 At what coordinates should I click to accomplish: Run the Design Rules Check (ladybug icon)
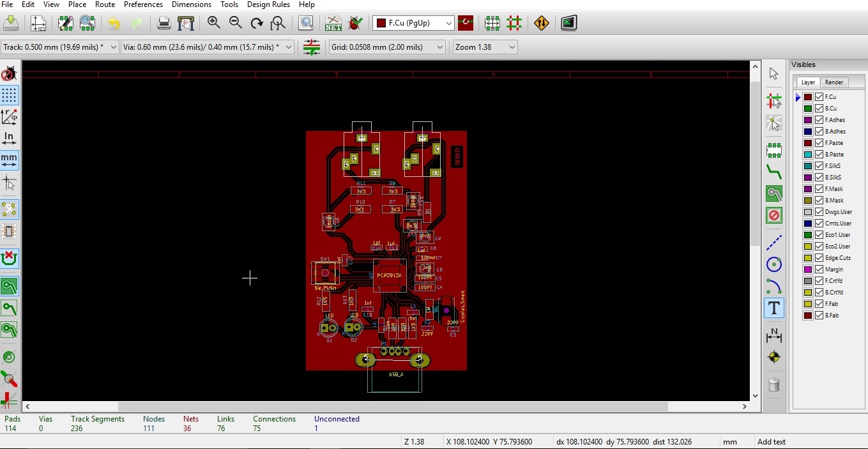[x=356, y=24]
